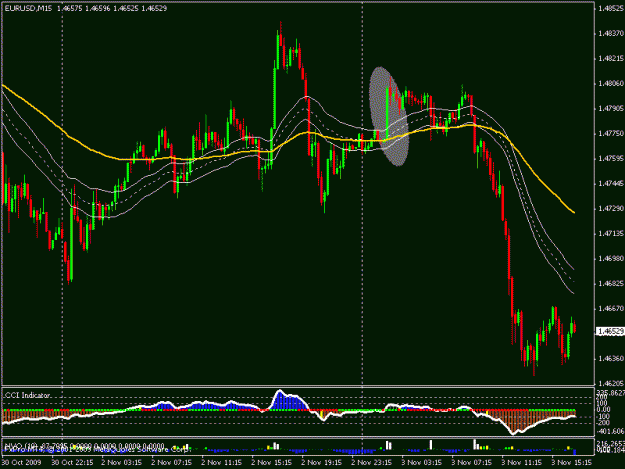Click the 335.8627 CCI scale value

point(611,393)
